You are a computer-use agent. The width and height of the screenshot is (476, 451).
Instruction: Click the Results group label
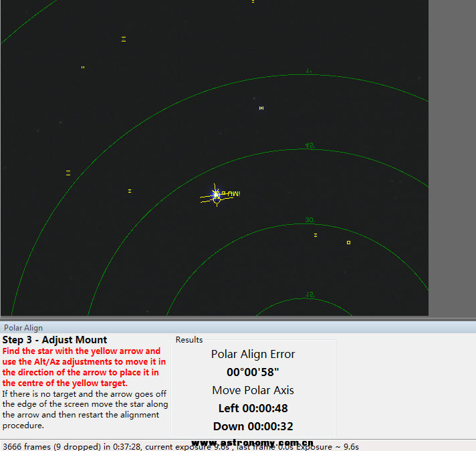click(x=189, y=339)
